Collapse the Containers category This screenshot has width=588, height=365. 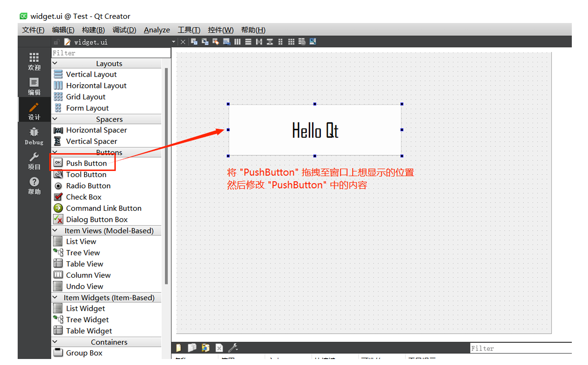coord(55,342)
